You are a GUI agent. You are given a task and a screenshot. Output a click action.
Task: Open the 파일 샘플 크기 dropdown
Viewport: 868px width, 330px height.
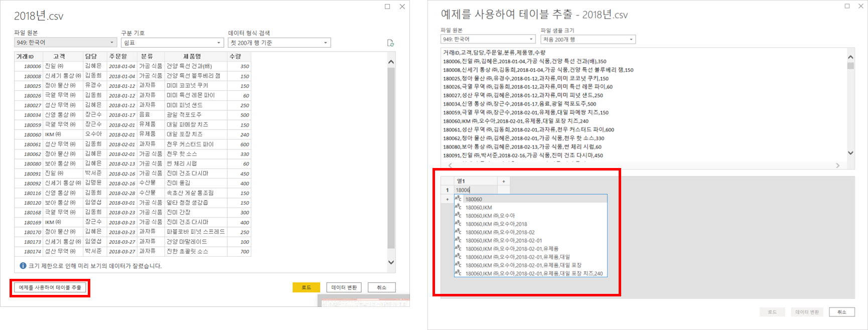coord(588,39)
